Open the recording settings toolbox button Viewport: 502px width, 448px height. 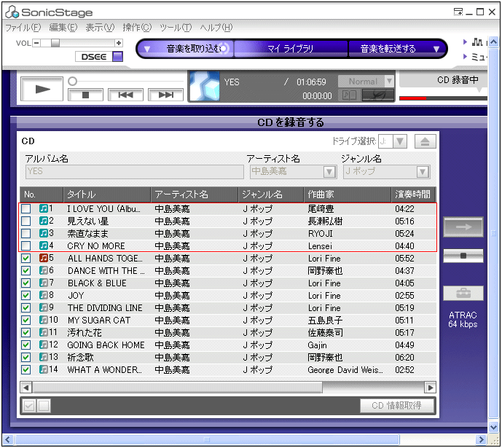point(463,293)
